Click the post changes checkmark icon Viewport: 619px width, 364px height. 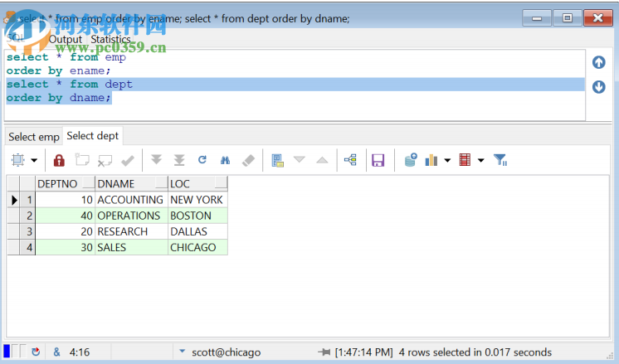pos(128,160)
